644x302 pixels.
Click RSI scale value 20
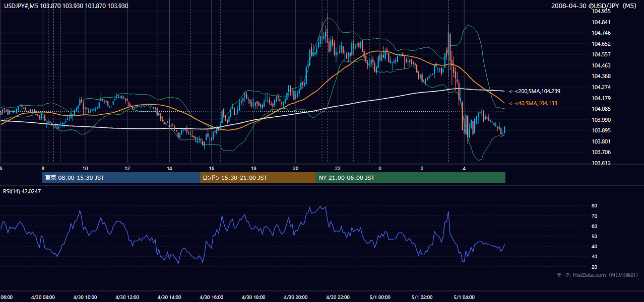click(594, 267)
